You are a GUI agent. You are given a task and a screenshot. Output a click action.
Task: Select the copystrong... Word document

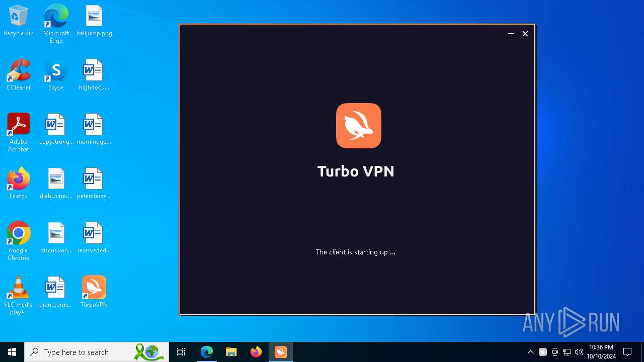pos(56,130)
